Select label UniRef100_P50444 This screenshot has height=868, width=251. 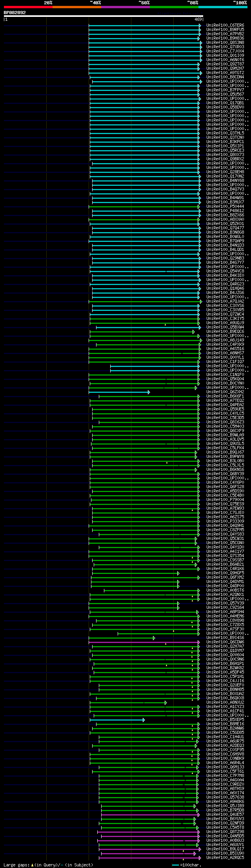pos(225,207)
